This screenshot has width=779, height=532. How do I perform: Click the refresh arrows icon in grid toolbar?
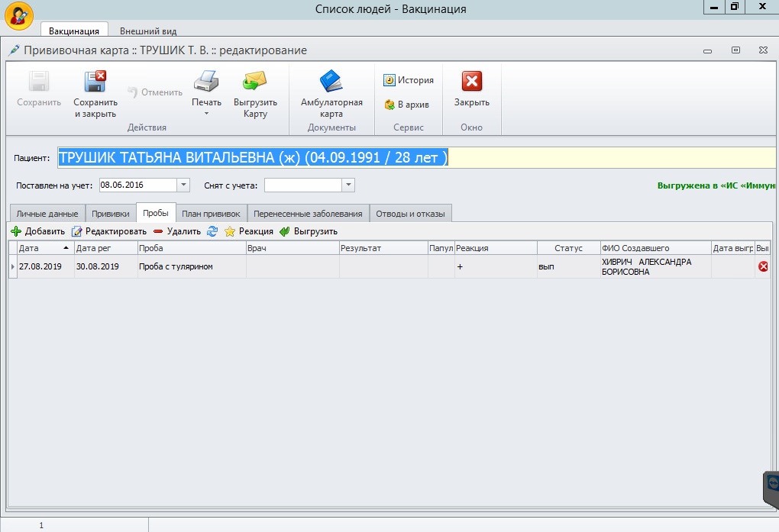(x=212, y=231)
